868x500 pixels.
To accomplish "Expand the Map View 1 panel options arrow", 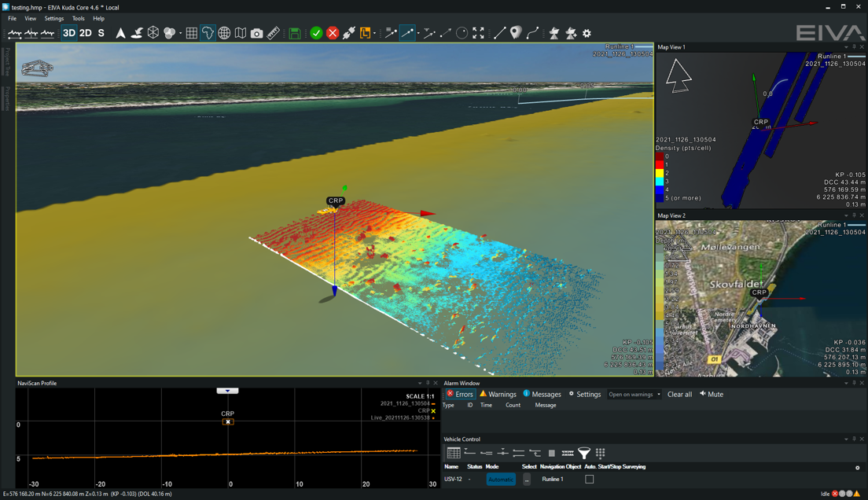I will pyautogui.click(x=846, y=47).
